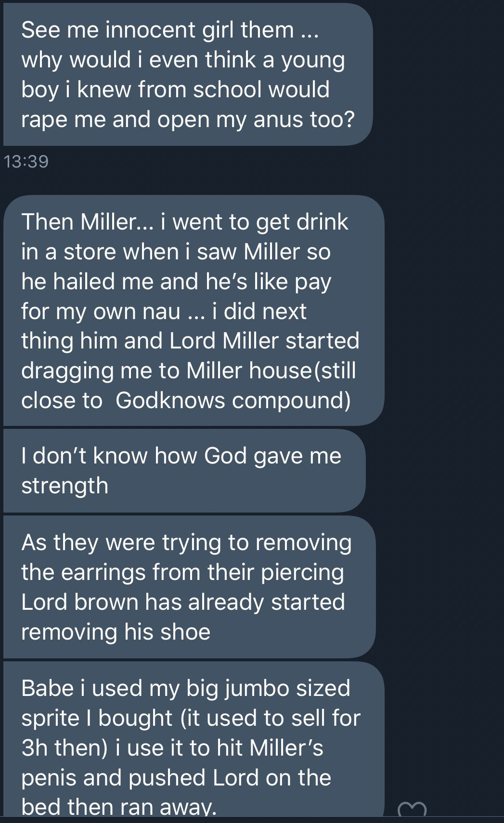Click the 13:39 timestamp under the first message
The width and height of the screenshot is (504, 823).
point(26,161)
